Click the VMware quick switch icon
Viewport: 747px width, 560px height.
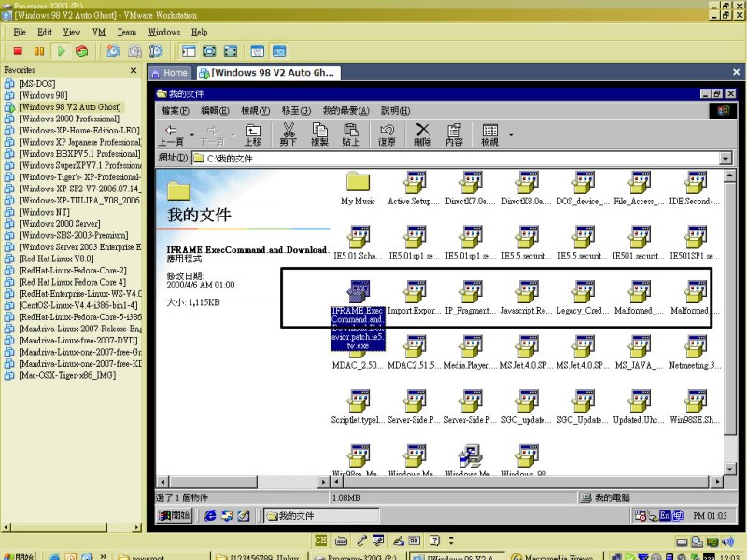click(x=231, y=50)
